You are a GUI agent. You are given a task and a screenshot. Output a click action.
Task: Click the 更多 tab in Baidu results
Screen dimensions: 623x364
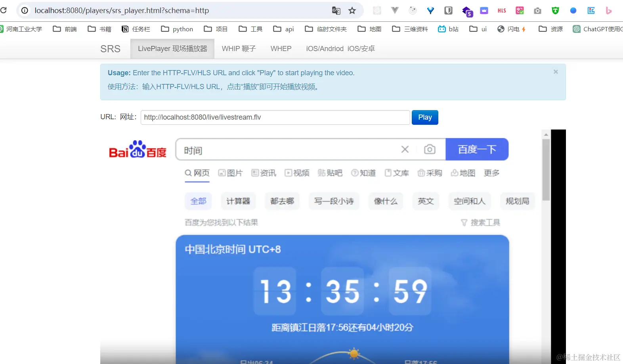click(491, 173)
